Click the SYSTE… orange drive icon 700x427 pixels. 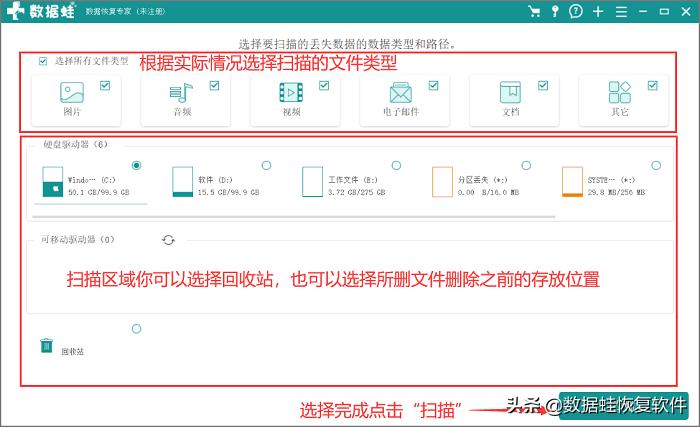(572, 182)
